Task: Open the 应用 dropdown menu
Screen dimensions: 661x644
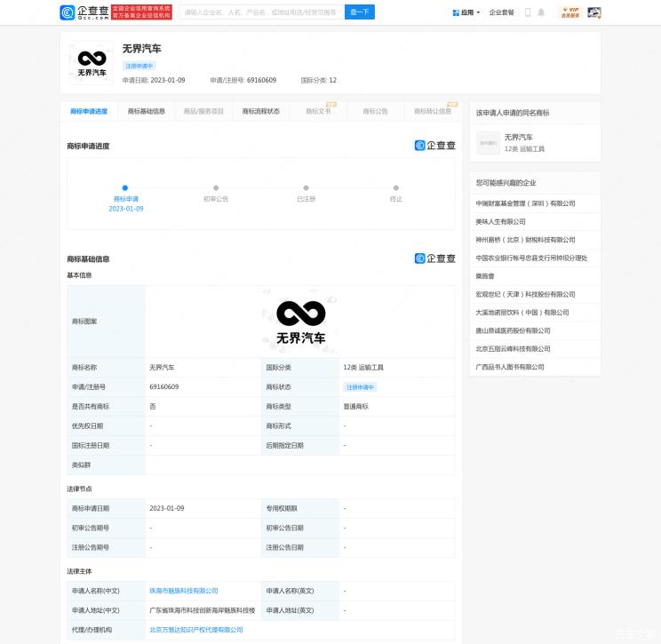Action: click(466, 12)
